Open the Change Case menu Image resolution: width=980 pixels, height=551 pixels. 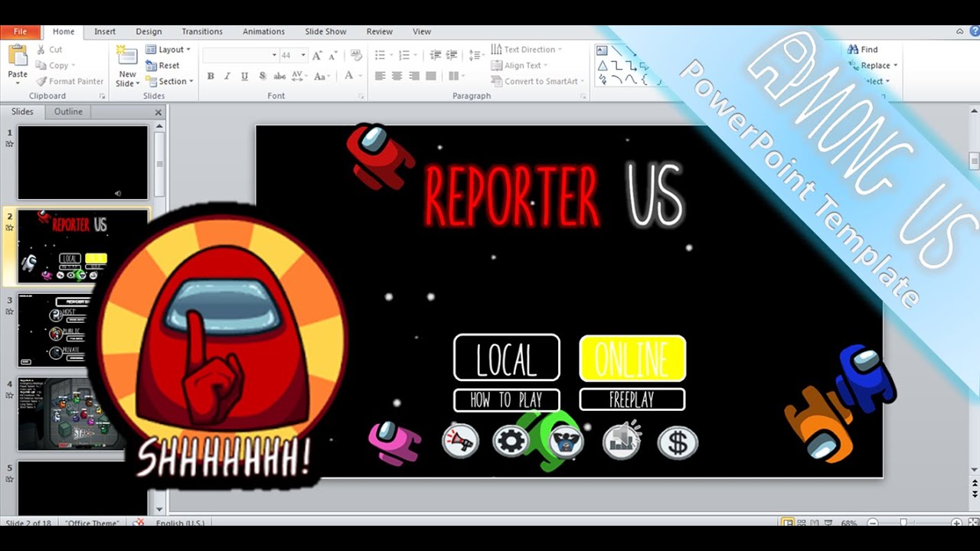pos(322,77)
